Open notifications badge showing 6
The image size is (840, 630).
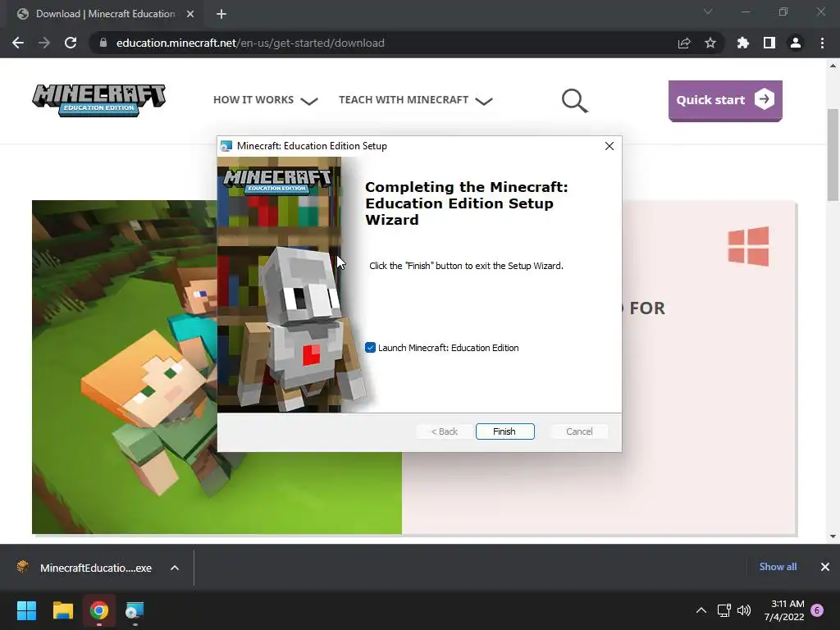[x=817, y=610]
